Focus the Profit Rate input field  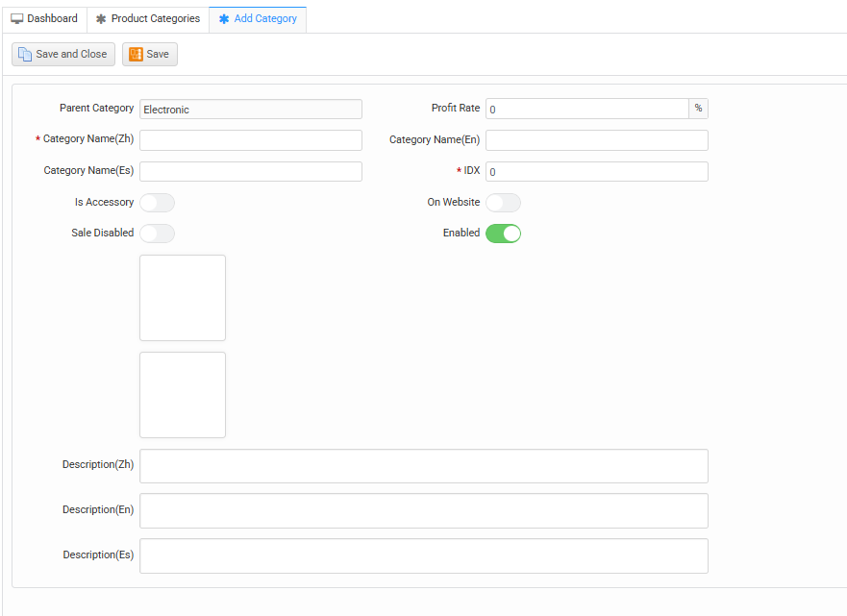point(586,110)
